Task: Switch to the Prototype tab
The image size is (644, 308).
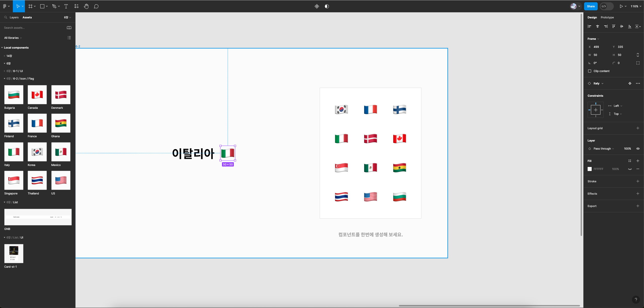Action: tap(607, 17)
